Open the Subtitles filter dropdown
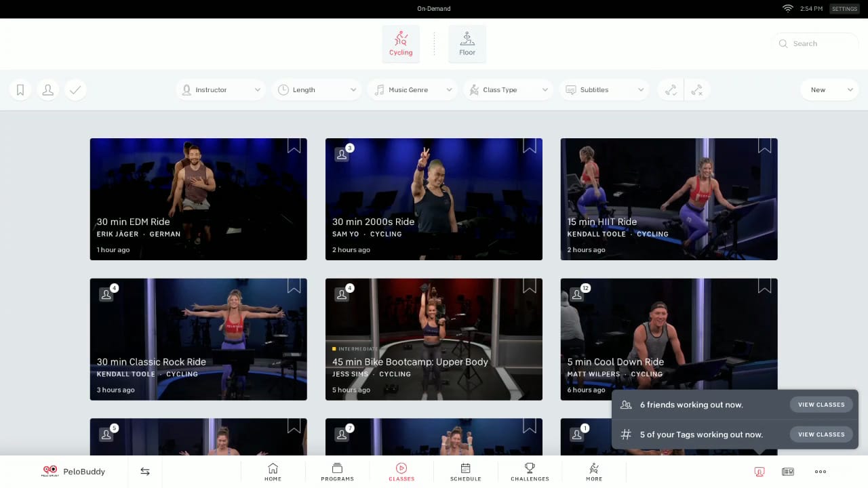This screenshot has height=488, width=868. coord(604,89)
